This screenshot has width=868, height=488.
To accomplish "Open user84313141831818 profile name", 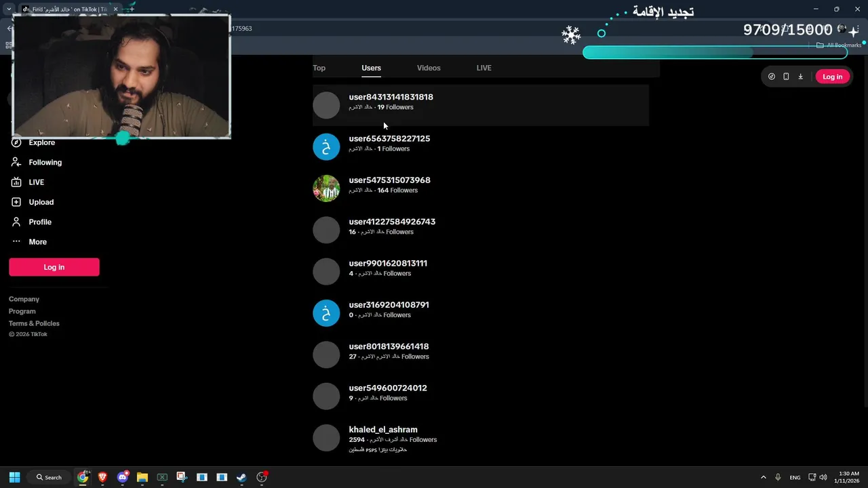I will (391, 97).
